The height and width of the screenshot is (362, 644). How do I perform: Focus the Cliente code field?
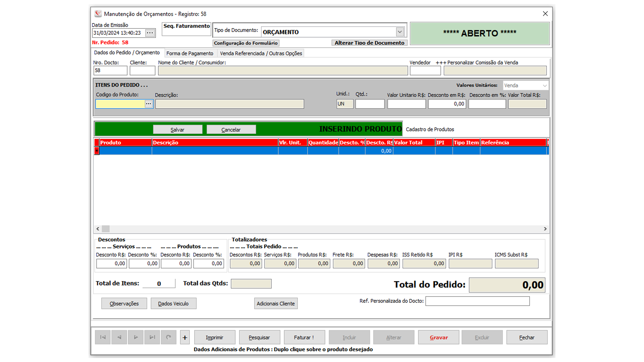click(x=143, y=70)
